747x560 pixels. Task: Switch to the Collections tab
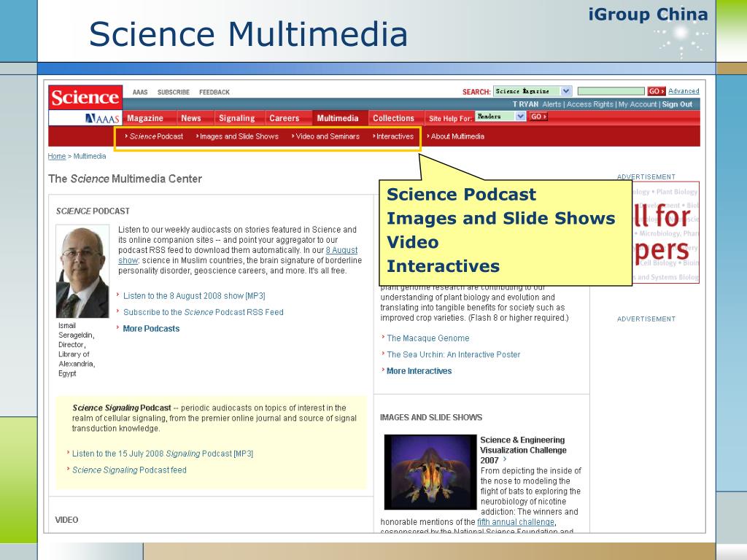pos(393,118)
